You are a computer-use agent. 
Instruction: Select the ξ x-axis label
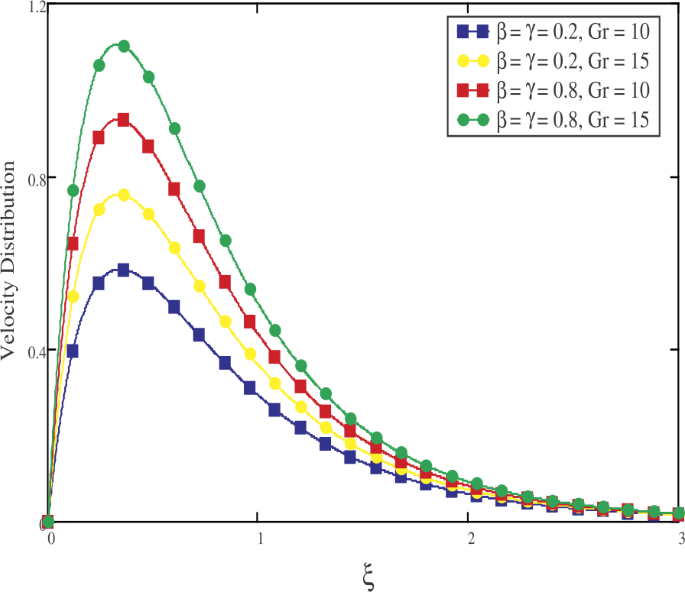(368, 578)
